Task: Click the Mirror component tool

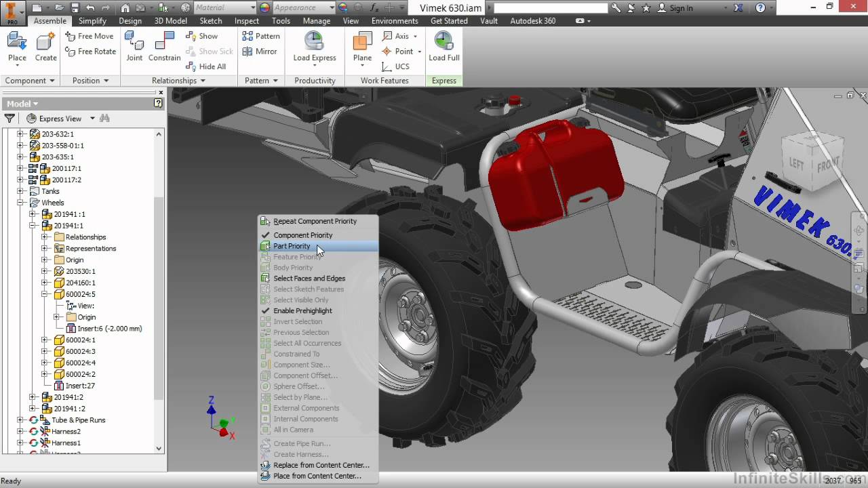Action: click(x=260, y=52)
